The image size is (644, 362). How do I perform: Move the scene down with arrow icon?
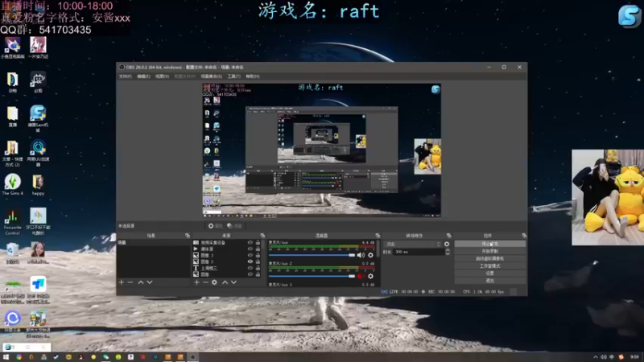(x=150, y=282)
